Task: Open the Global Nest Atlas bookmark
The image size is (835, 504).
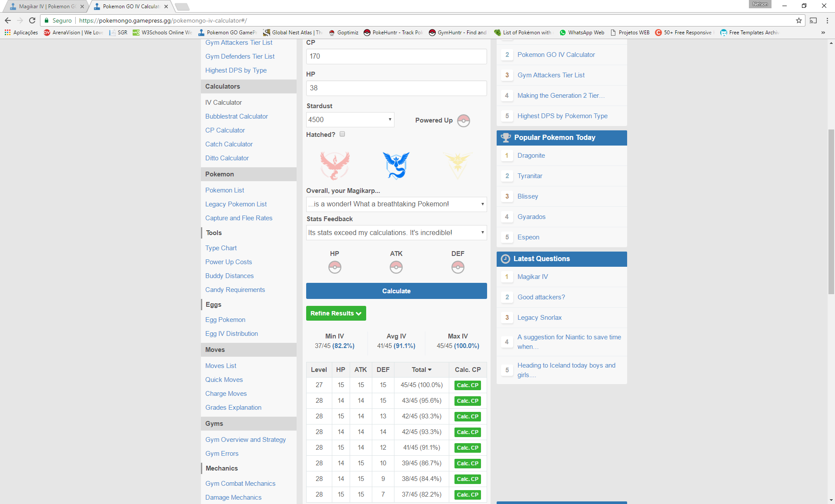Action: pos(292,33)
